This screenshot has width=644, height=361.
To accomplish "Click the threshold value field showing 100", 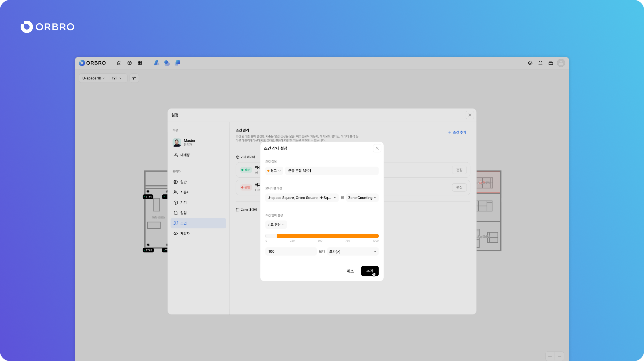I will [291, 251].
